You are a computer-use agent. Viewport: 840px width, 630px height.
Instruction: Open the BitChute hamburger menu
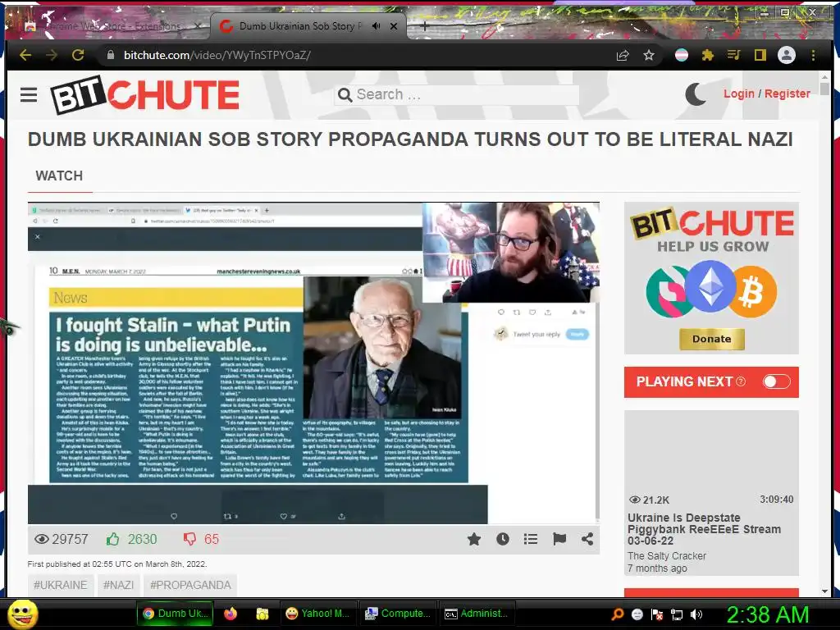pos(29,95)
